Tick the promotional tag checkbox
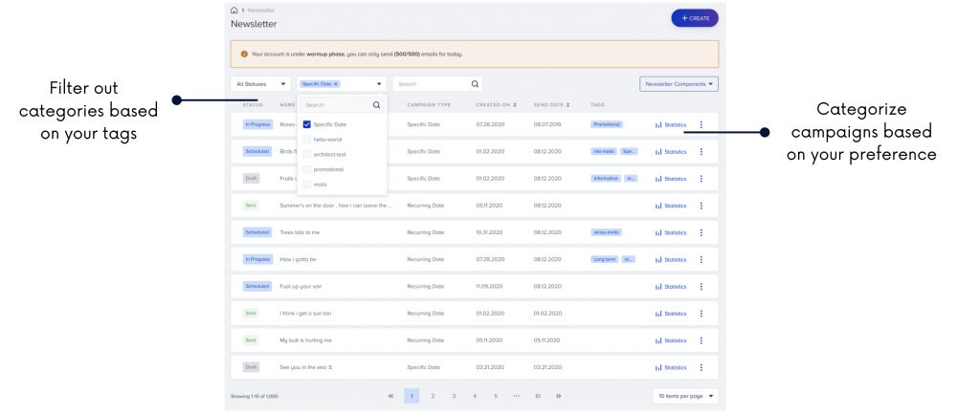980x415 pixels. [x=306, y=169]
